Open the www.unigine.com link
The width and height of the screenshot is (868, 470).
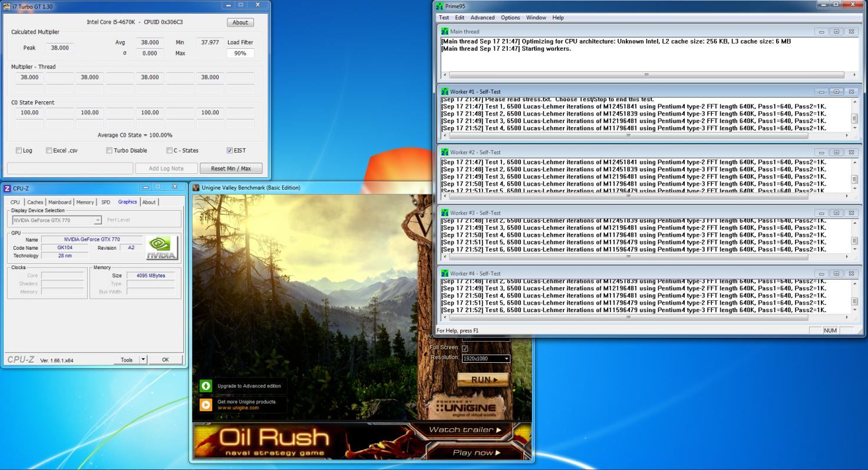click(238, 408)
